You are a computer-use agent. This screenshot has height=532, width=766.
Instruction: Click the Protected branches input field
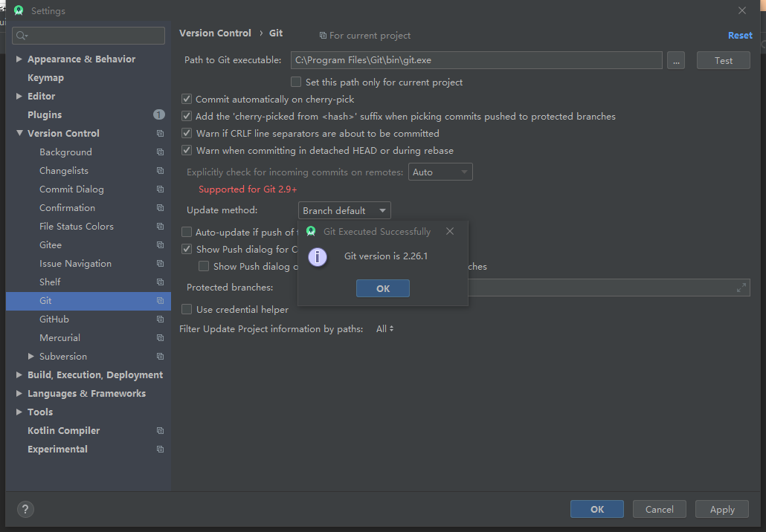click(x=608, y=288)
